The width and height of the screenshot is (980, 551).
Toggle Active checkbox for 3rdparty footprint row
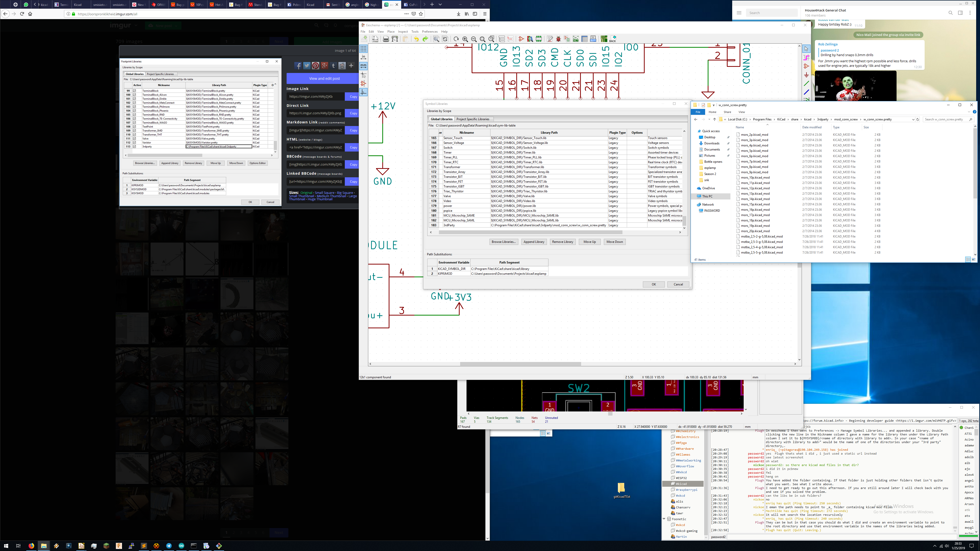coord(134,146)
